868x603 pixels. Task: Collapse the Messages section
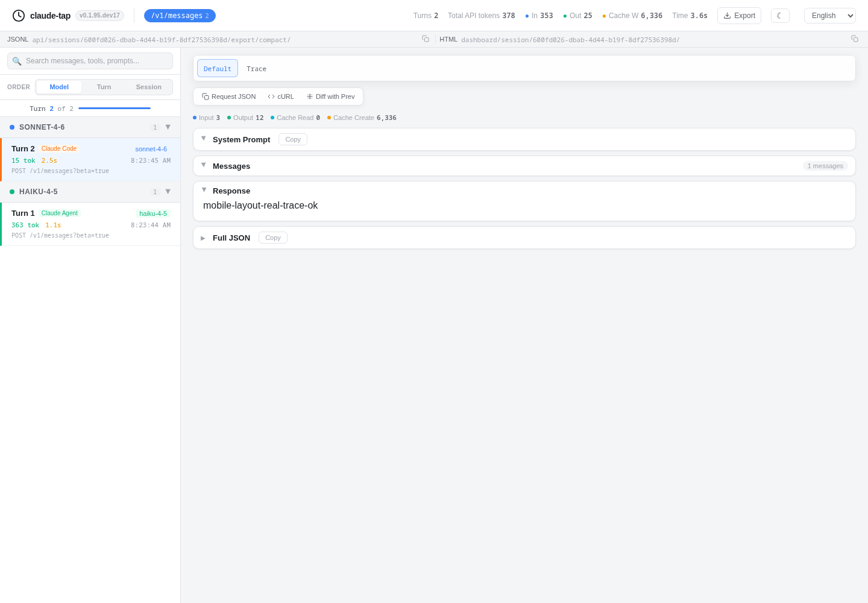tap(203, 166)
